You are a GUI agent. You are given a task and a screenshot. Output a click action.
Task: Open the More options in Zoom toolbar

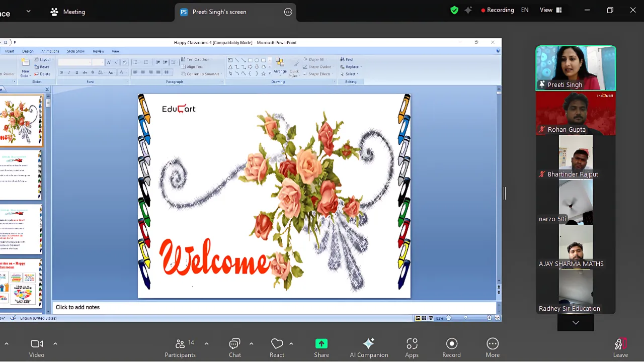[493, 348]
